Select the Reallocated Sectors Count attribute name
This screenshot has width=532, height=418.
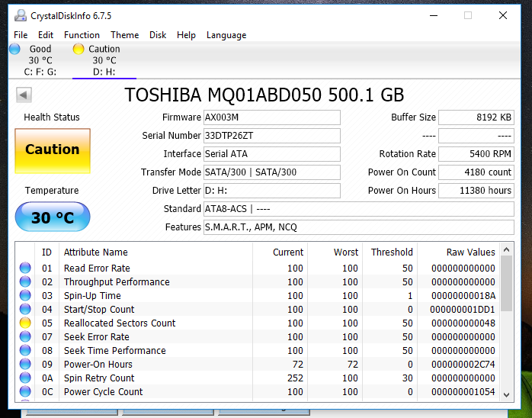(x=120, y=323)
